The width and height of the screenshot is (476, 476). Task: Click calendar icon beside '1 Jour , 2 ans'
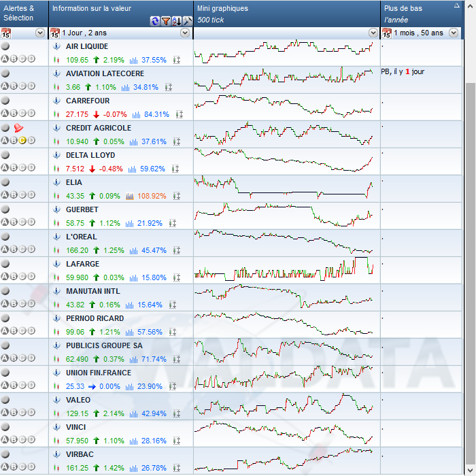[54, 33]
